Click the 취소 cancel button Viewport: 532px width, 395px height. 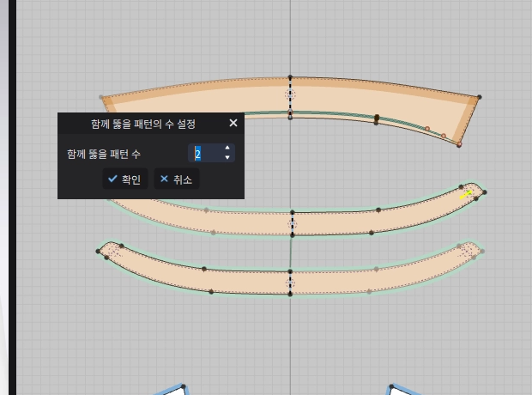click(176, 179)
